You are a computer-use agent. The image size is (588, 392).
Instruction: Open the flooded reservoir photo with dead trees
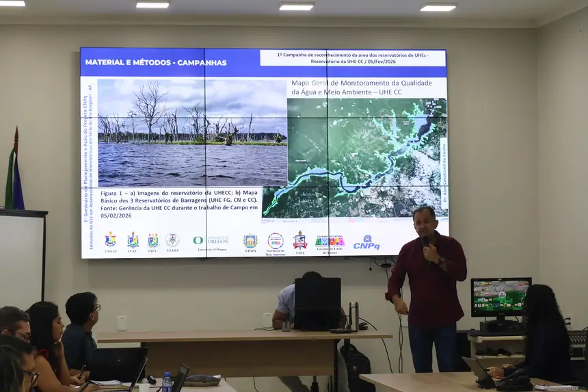(192, 133)
